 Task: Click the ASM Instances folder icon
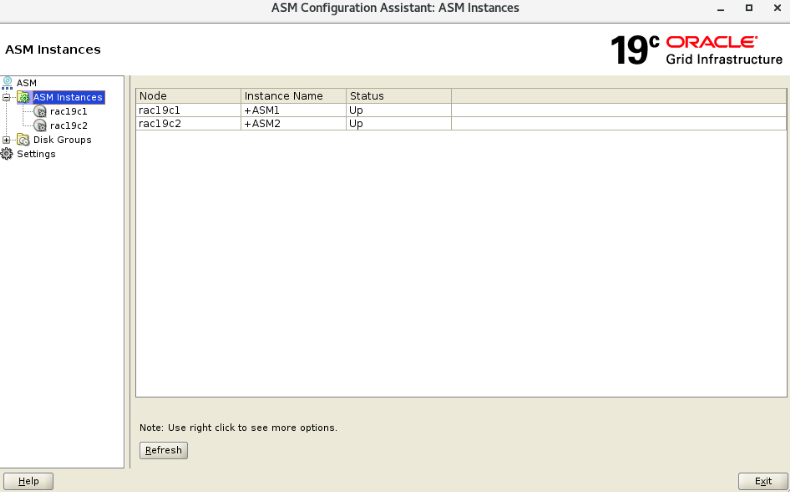(23, 97)
